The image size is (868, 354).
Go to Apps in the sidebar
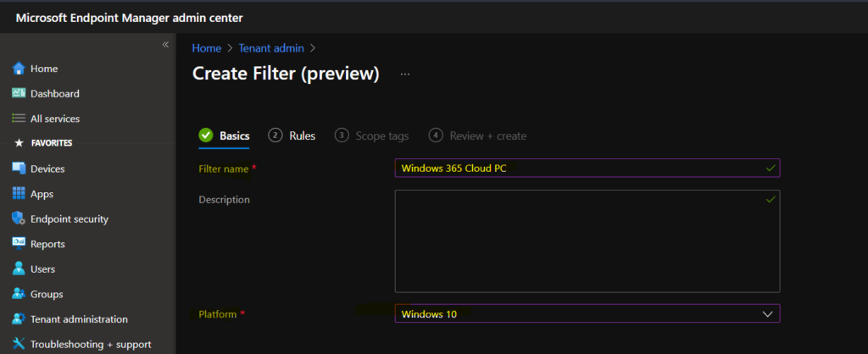coord(42,194)
